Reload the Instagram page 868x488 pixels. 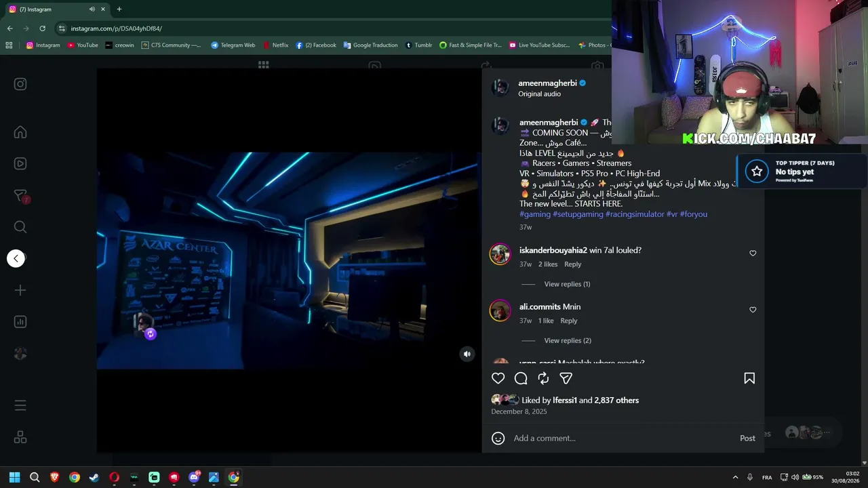[x=42, y=28]
